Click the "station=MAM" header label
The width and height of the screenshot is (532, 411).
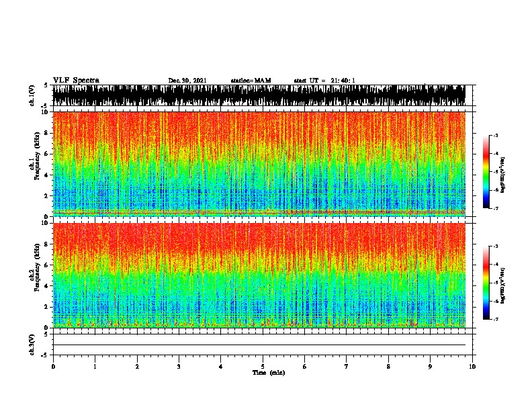click(251, 81)
